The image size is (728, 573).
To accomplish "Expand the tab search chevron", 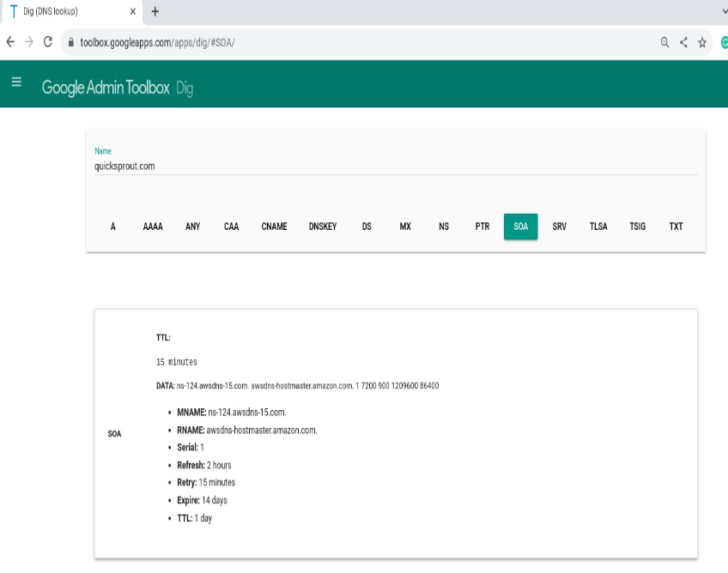I will 725,12.
